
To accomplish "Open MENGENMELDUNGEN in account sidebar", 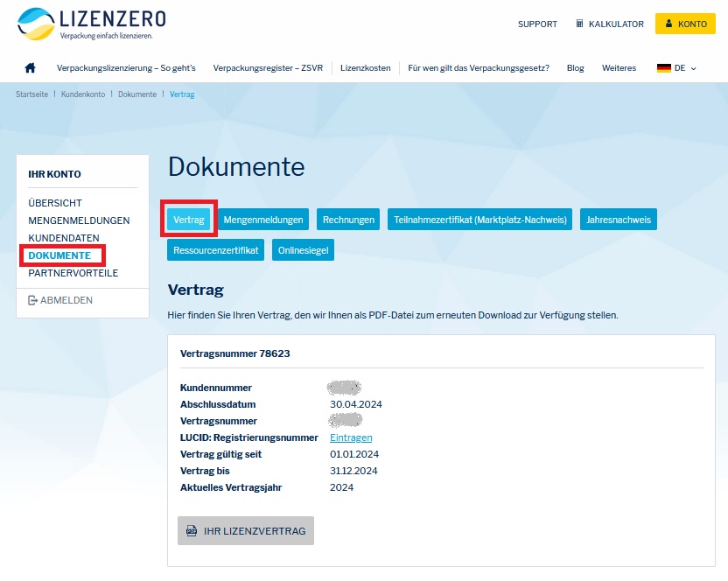I will tap(79, 220).
